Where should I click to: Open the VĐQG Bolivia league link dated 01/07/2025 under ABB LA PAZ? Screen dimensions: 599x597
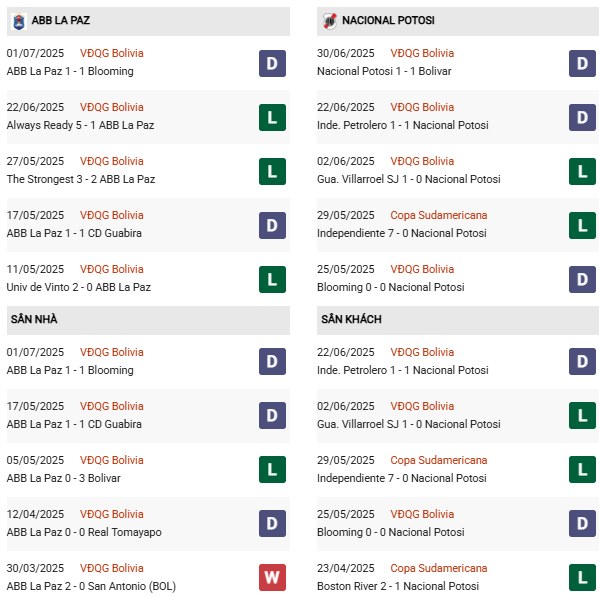(x=112, y=53)
